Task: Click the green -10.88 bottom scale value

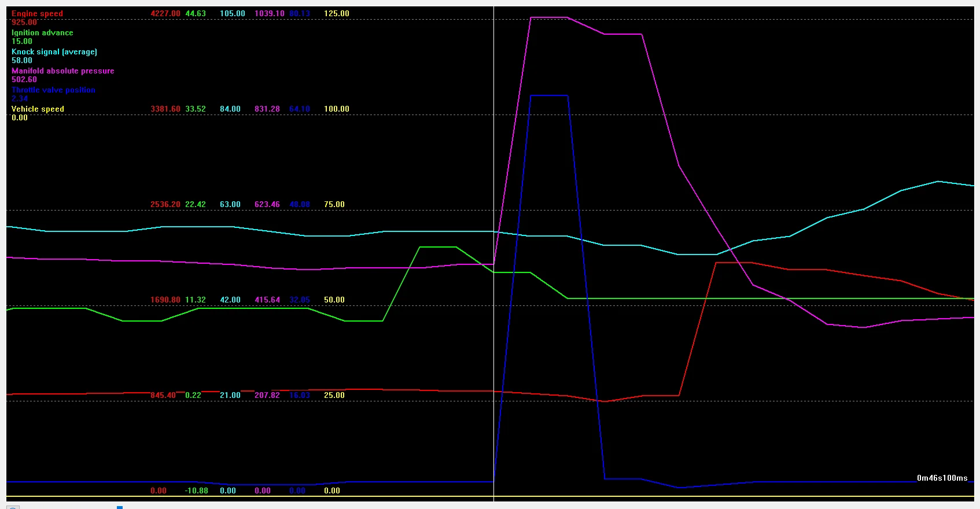Action: tap(197, 490)
